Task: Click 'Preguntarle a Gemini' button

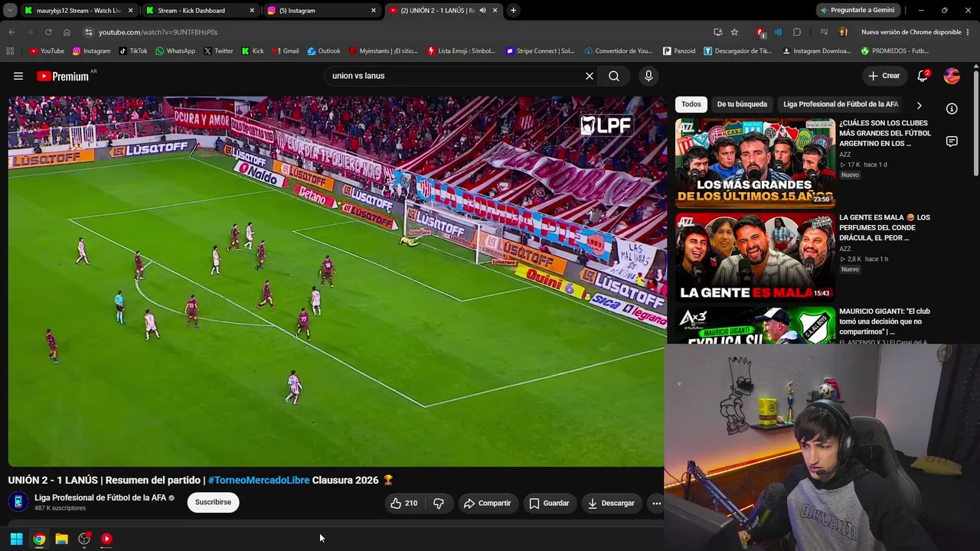Action: coord(857,11)
